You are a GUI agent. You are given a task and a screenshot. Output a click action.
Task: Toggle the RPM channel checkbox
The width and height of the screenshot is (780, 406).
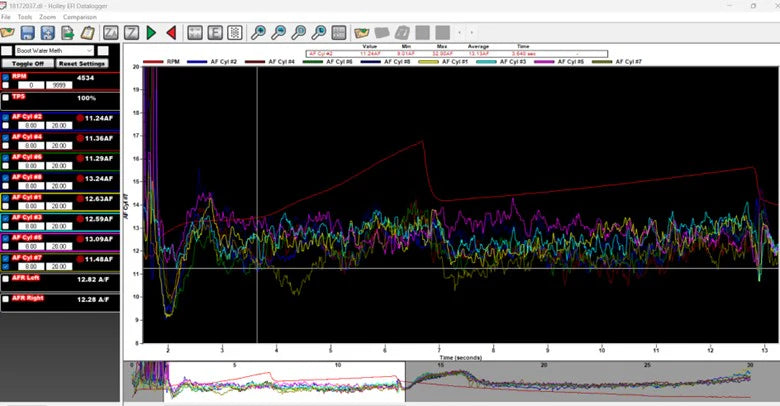[6, 76]
